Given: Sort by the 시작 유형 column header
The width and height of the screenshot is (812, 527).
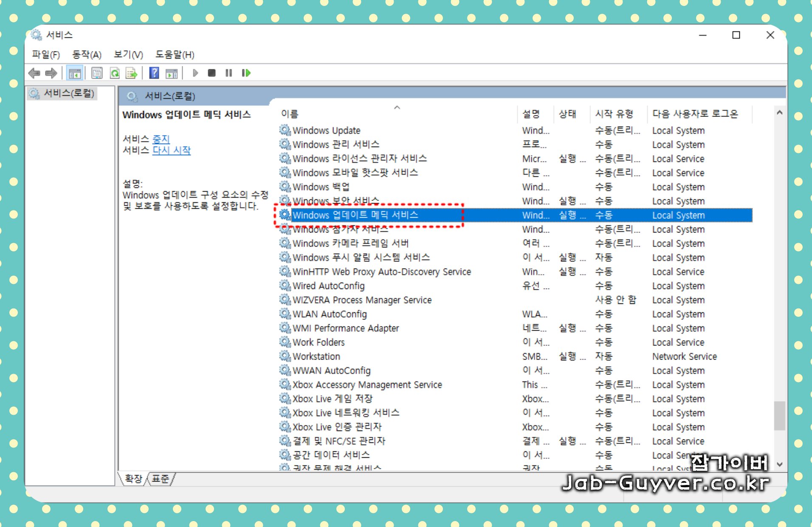Looking at the screenshot, I should pyautogui.click(x=618, y=114).
